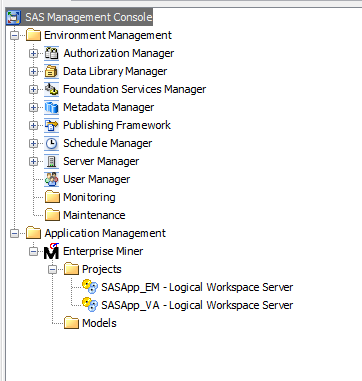Click the Application Management folder icon
Screen dimensions: 362x381
(x=33, y=233)
